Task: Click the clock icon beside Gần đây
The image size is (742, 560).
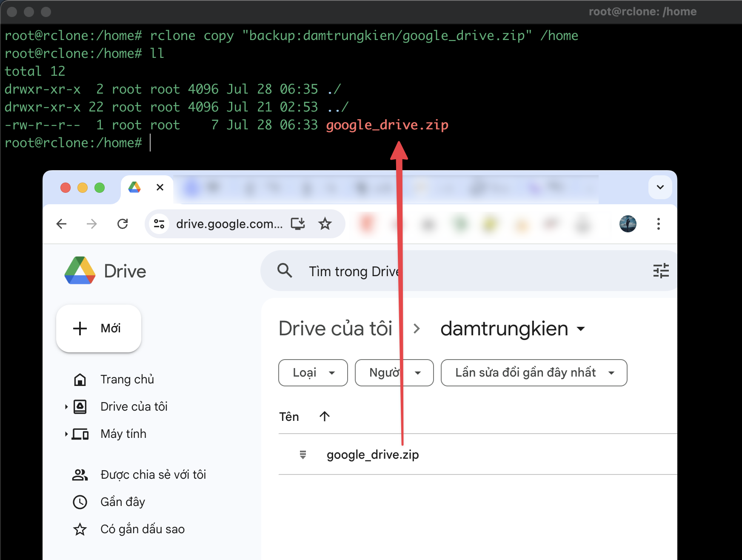Action: coord(80,502)
